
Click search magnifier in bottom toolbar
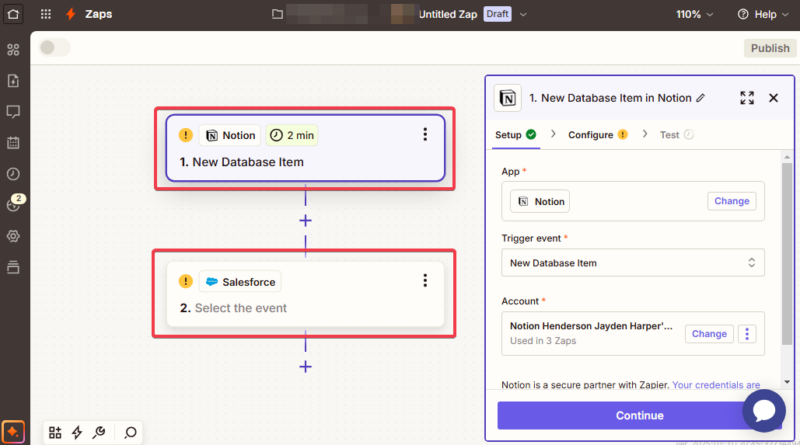[x=131, y=433]
